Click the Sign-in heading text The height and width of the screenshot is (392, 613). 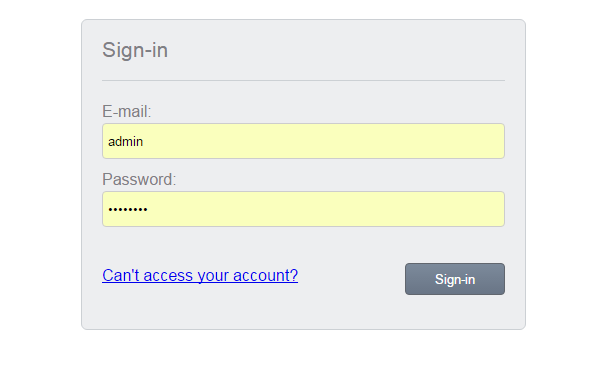coord(135,50)
